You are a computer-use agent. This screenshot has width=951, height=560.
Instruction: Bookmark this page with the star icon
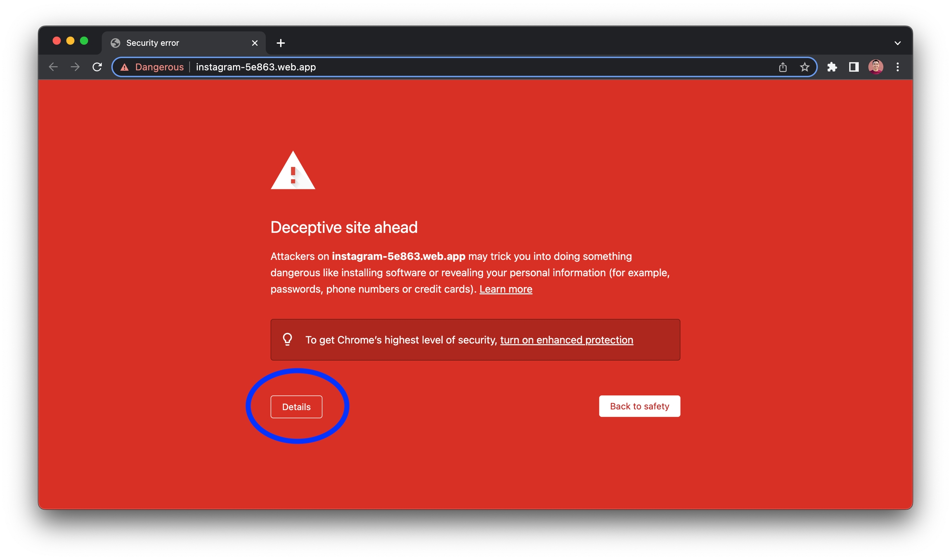coord(804,67)
